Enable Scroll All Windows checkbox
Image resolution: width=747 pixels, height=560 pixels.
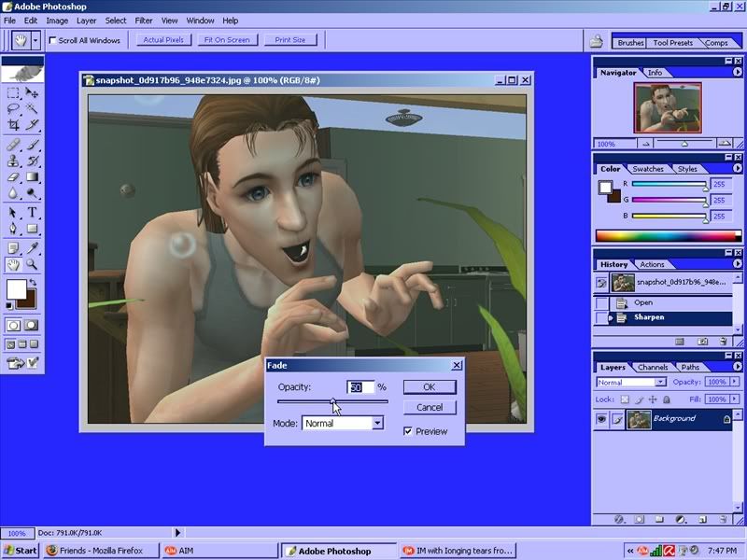point(53,40)
